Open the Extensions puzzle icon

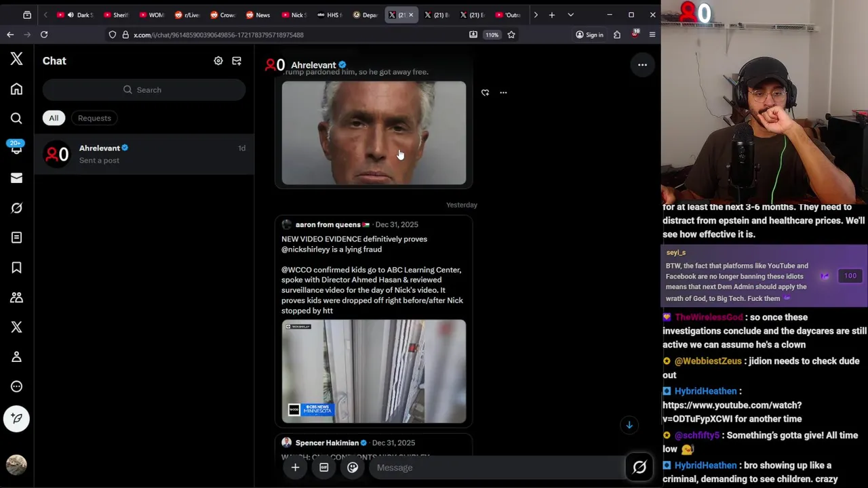pos(617,35)
